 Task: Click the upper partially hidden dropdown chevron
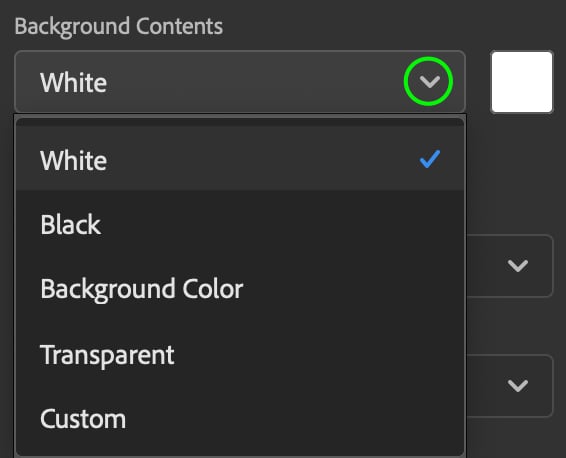518,266
